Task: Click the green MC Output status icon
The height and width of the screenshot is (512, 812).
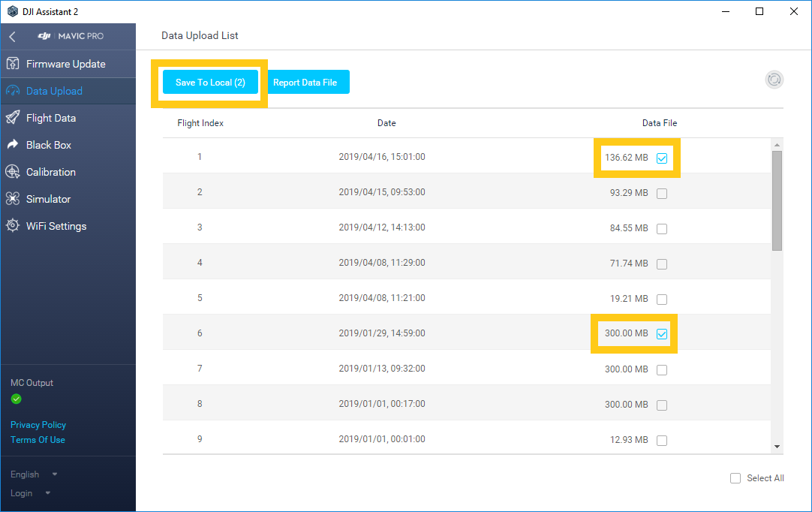Action: point(16,399)
